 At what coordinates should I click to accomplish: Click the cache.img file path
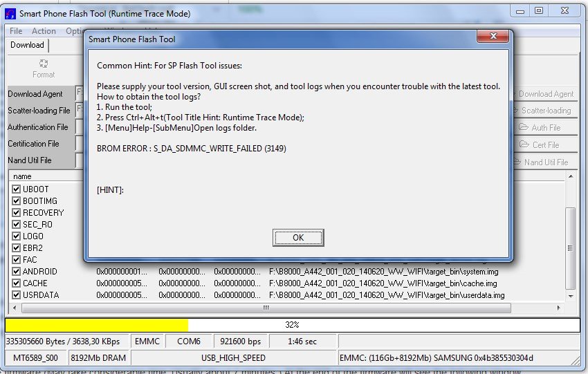point(383,283)
